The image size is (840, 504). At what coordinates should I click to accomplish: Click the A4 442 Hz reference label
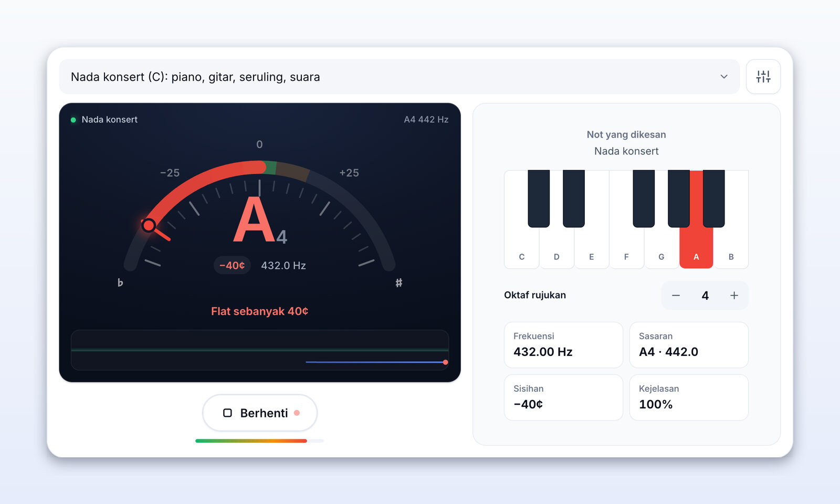click(x=426, y=120)
